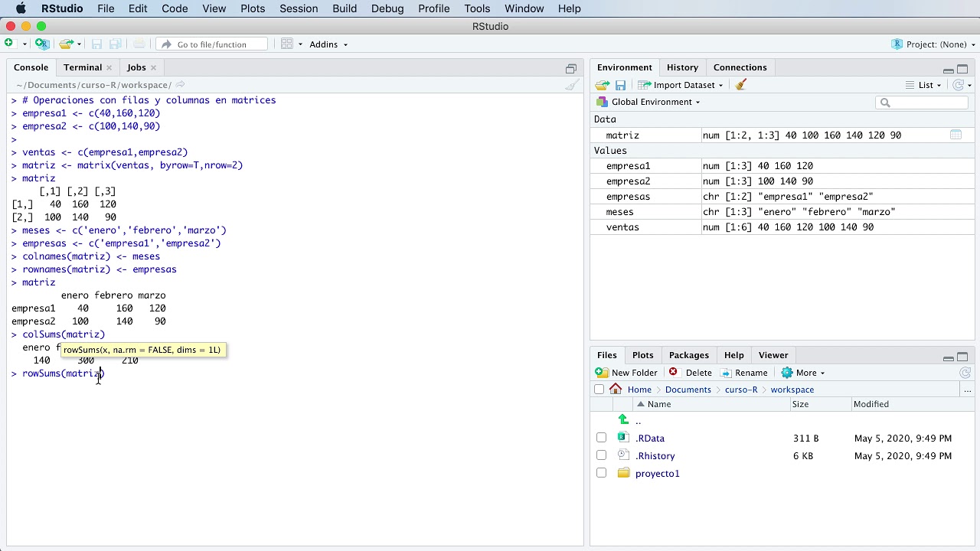
Task: Click the proyecto1 folder icon
Action: point(623,473)
